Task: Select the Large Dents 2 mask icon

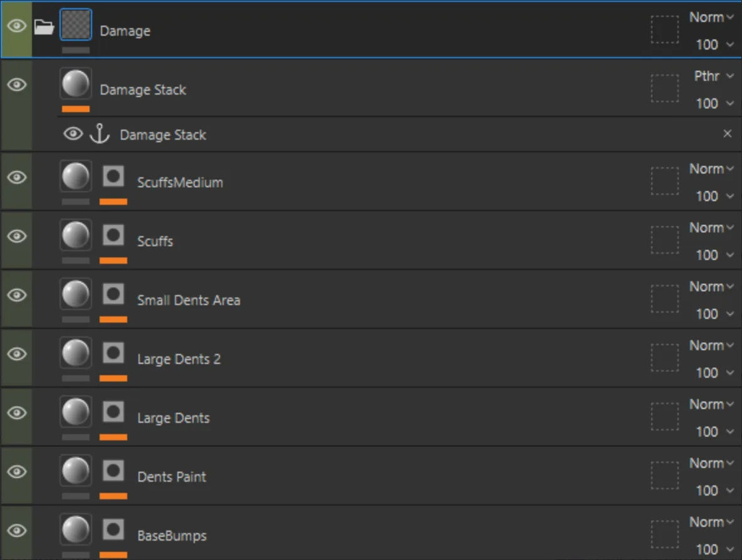Action: tap(113, 353)
